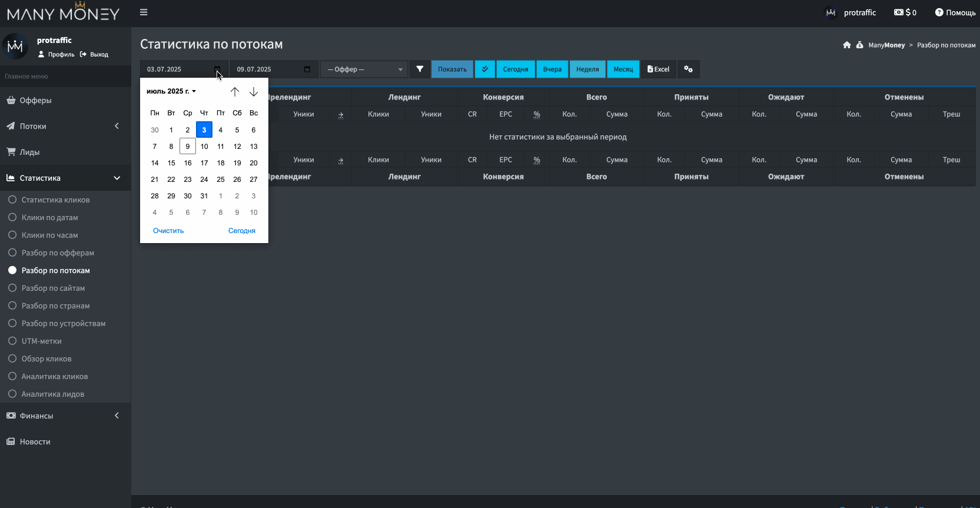Export with Excel button
This screenshot has width=980, height=508.
(x=659, y=69)
